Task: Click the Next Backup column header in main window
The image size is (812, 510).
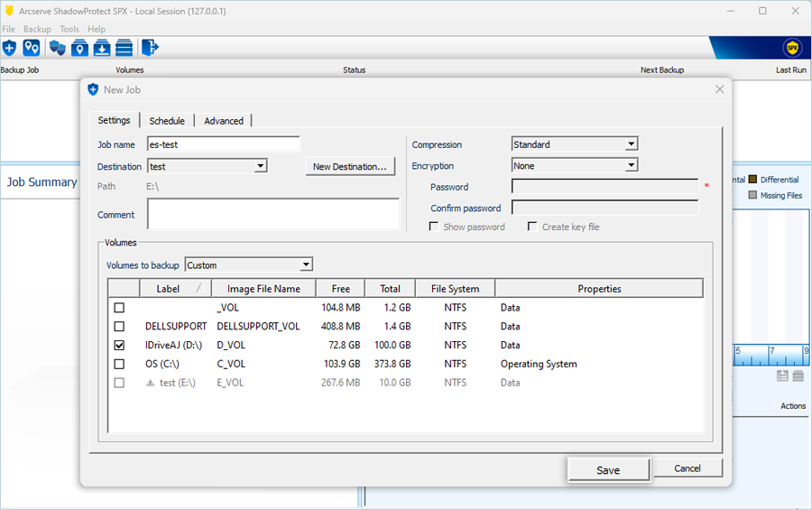Action: click(662, 70)
